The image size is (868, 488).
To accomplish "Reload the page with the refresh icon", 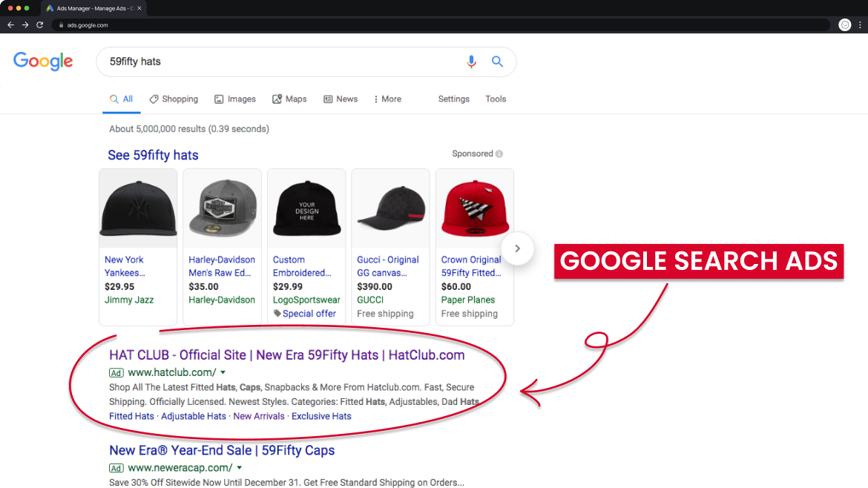I will [39, 24].
